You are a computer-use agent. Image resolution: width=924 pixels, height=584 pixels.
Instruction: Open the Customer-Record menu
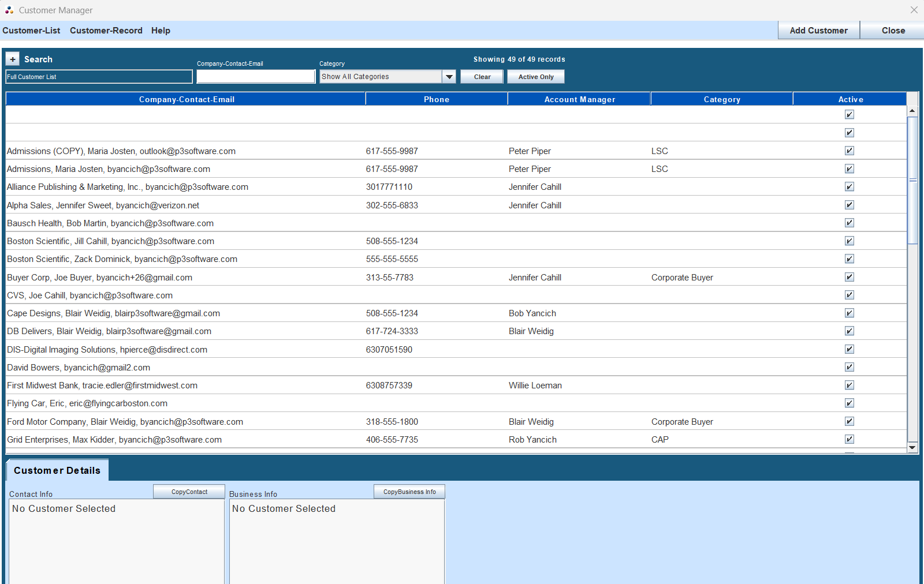point(106,31)
